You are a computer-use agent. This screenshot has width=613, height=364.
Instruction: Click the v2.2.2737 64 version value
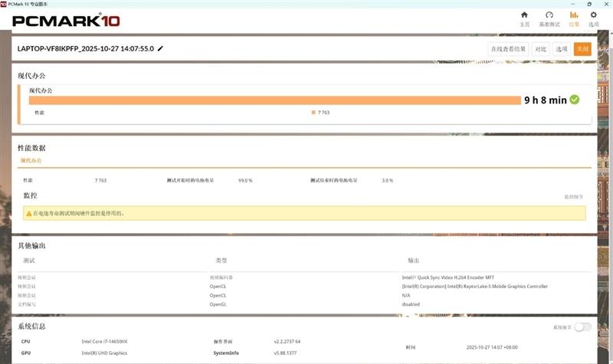287,342
